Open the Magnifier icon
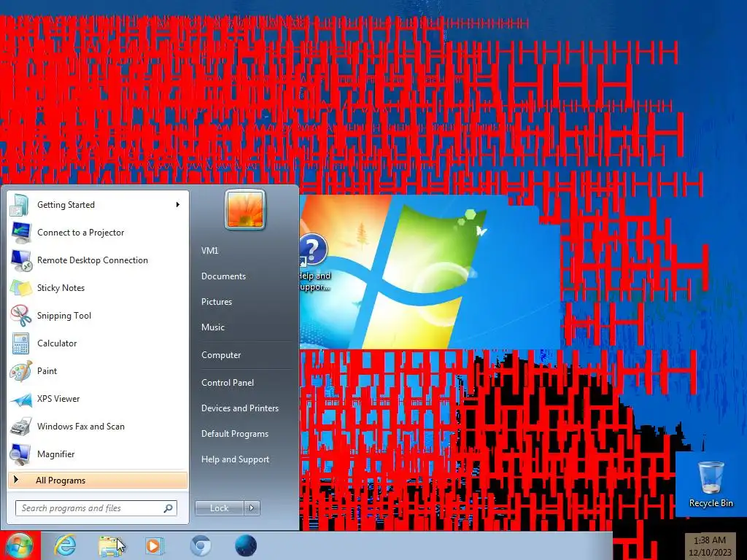The image size is (747, 560). click(20, 454)
